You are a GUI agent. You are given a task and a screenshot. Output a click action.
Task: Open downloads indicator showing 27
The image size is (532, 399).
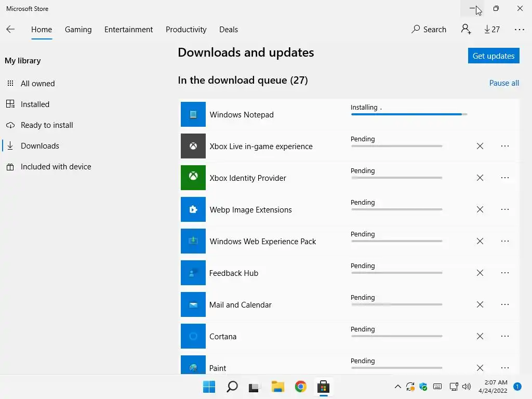(x=492, y=30)
